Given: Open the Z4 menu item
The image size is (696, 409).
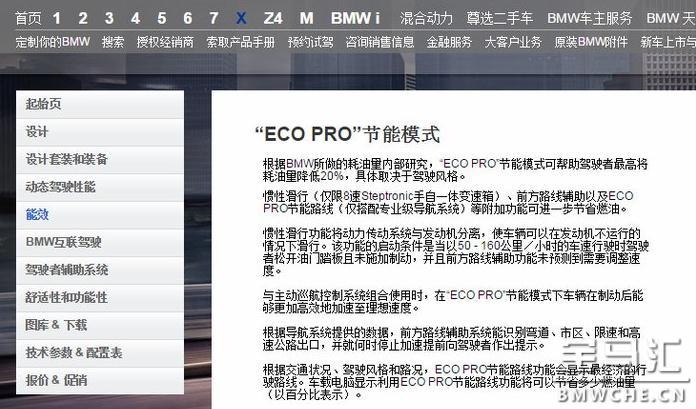Looking at the screenshot, I should tap(273, 18).
